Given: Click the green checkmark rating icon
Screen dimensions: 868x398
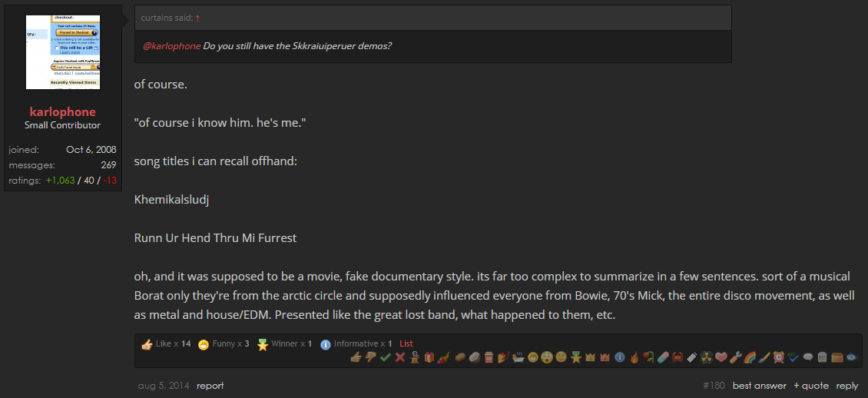Looking at the screenshot, I should point(386,357).
